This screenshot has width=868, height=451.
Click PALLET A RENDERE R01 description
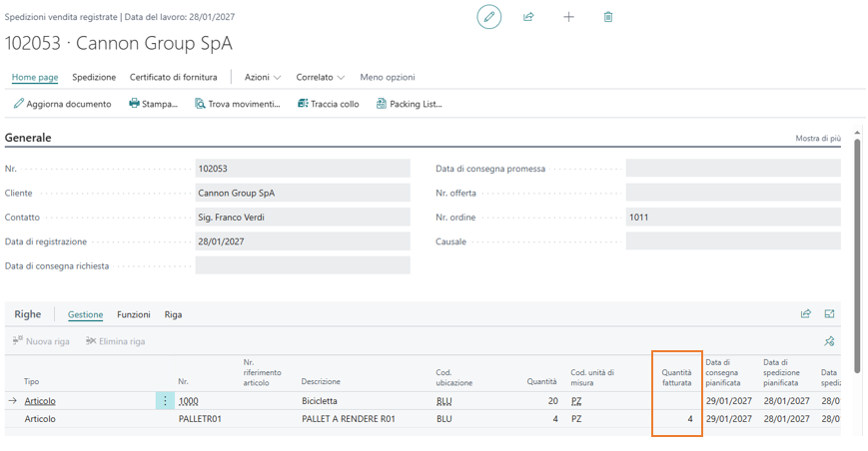tap(349, 419)
